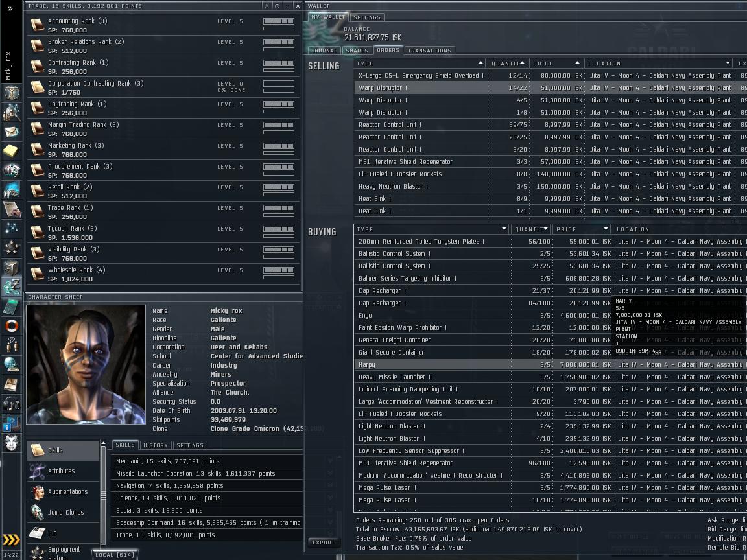Switch to the My Wallet tab

tap(328, 17)
